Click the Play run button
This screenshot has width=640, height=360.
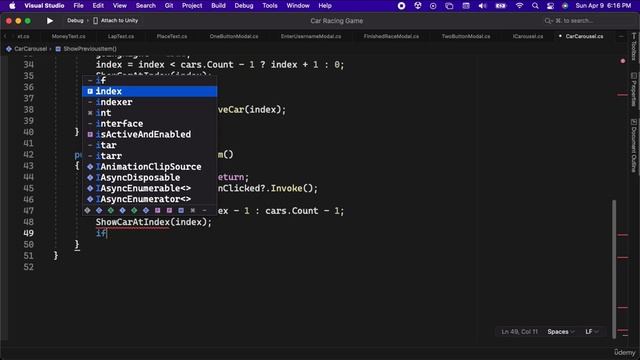(x=50, y=20)
